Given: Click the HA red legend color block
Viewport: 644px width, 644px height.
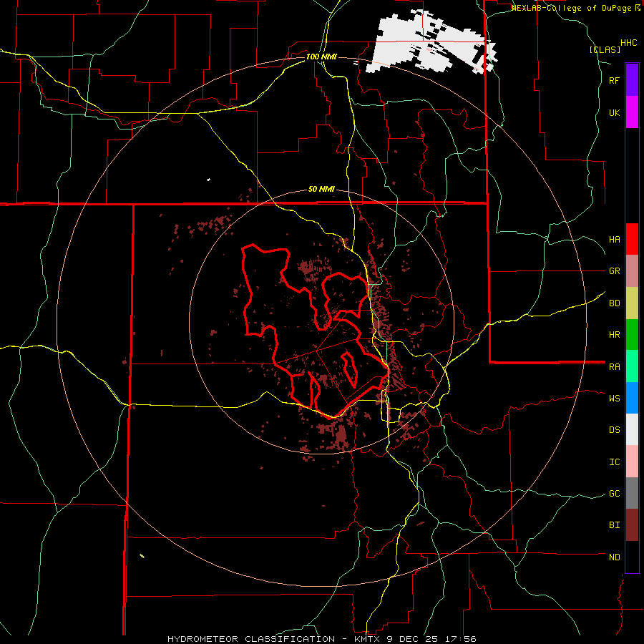Looking at the screenshot, I should pyautogui.click(x=632, y=239).
